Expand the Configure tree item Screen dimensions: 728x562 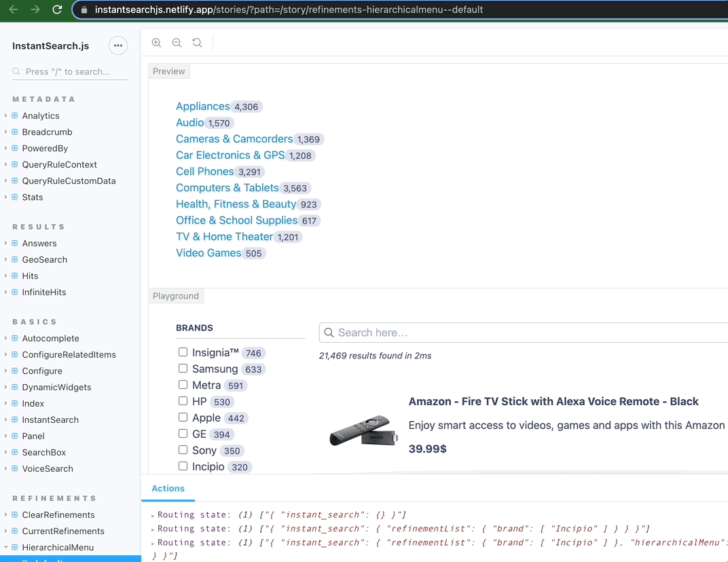pyautogui.click(x=5, y=371)
